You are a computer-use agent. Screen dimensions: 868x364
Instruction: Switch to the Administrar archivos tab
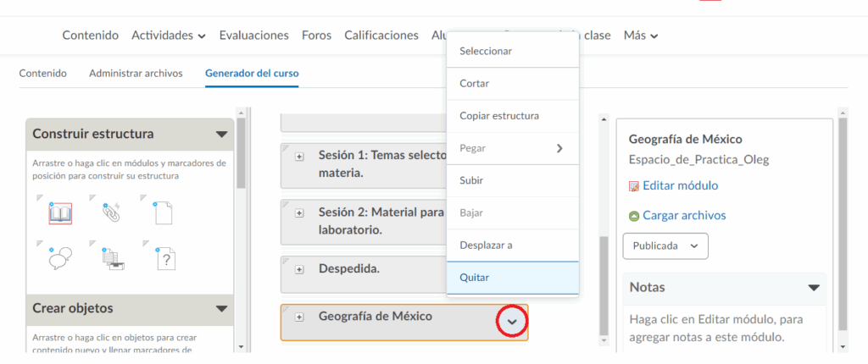pyautogui.click(x=136, y=74)
